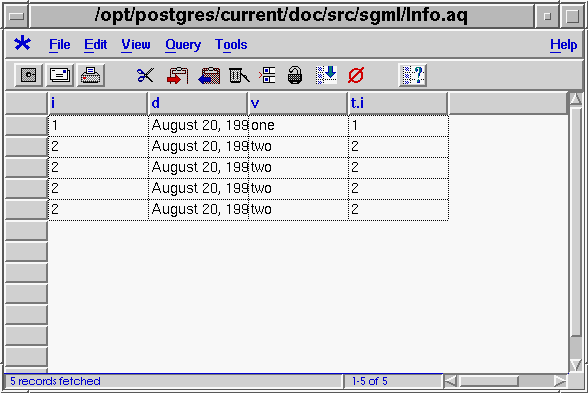
Task: Click the scissors cut icon
Action: coord(145,75)
